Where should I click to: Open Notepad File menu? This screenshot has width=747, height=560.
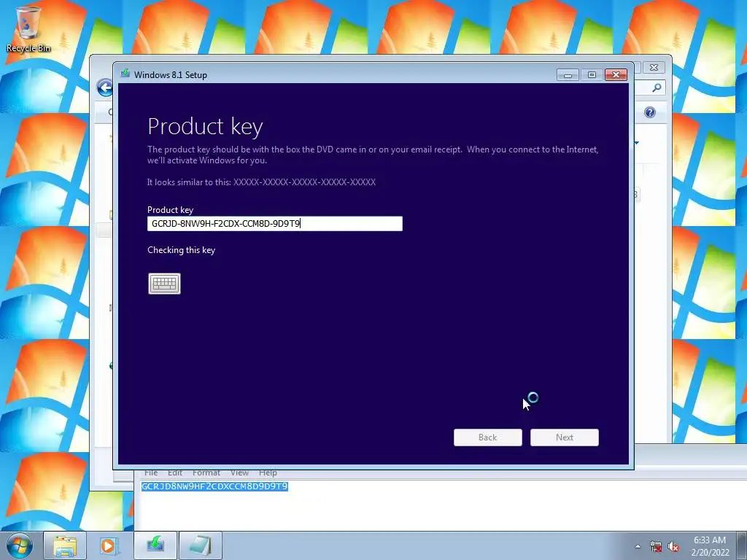pos(151,472)
